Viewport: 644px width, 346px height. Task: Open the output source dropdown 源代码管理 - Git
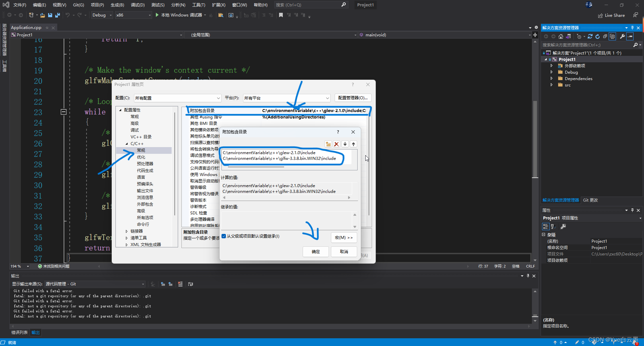click(95, 284)
